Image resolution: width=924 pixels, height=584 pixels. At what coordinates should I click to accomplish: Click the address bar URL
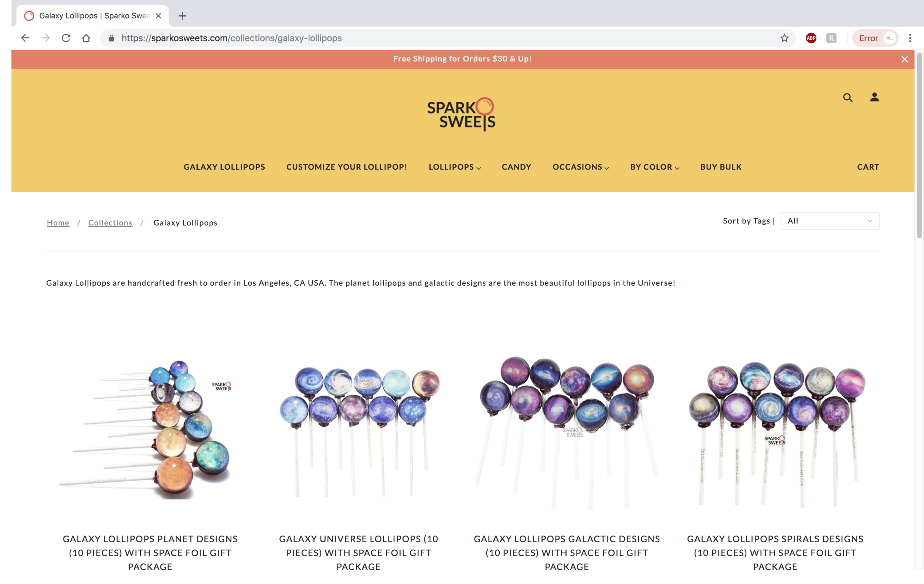click(232, 38)
